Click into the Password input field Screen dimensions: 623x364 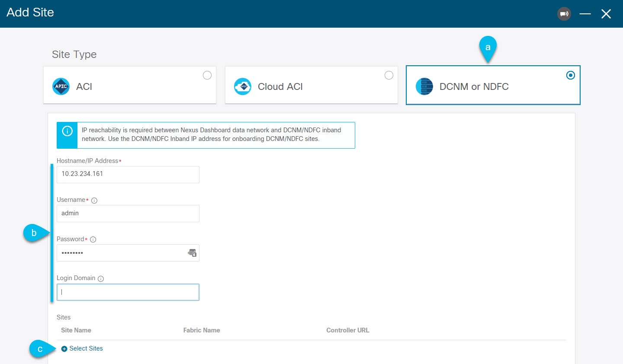click(128, 253)
